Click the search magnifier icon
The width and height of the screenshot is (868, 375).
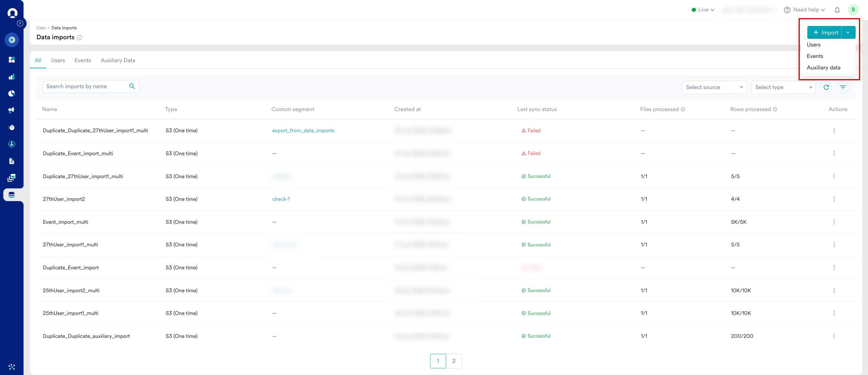pos(132,86)
